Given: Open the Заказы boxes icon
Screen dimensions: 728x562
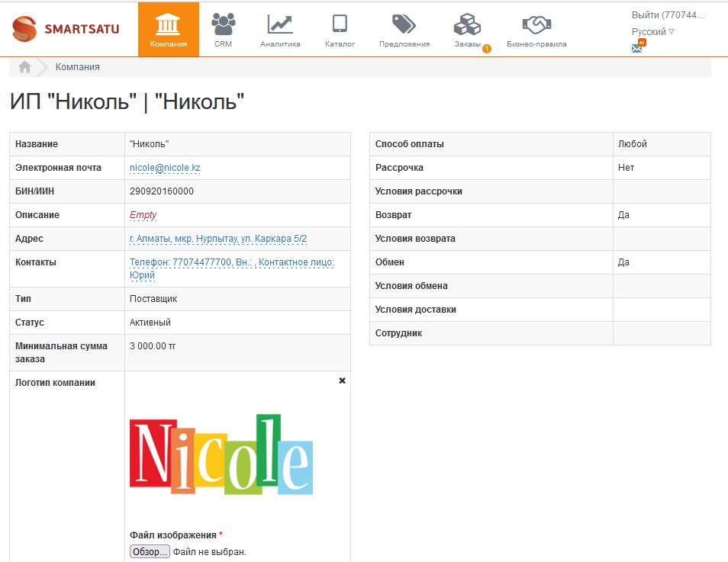Looking at the screenshot, I should pos(466,25).
